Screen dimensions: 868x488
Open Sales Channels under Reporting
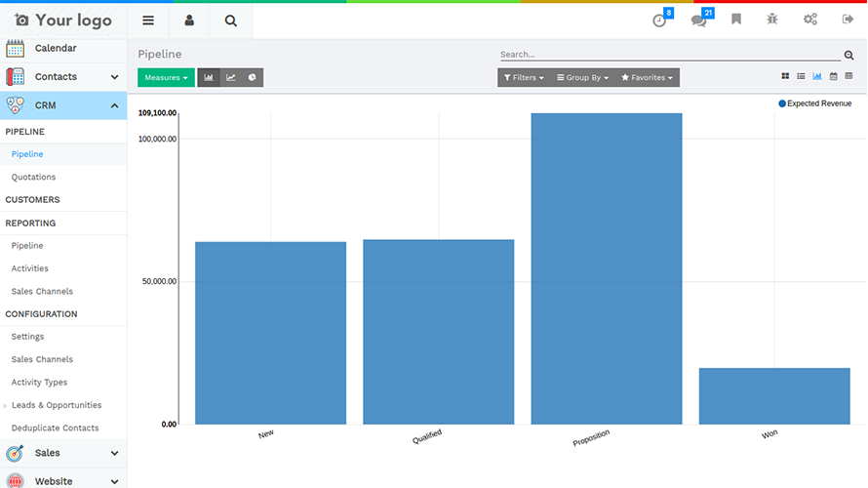(x=42, y=292)
